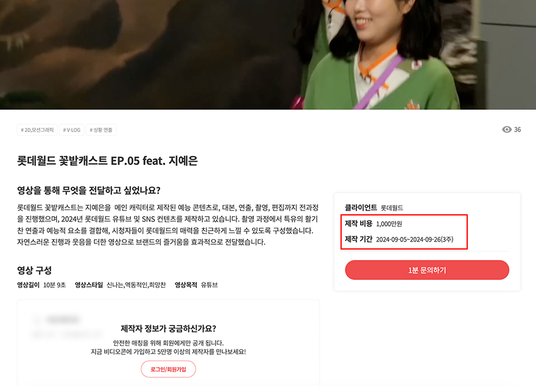Click the 영상 구성 heading
This screenshot has width=536, height=392.
point(35,270)
